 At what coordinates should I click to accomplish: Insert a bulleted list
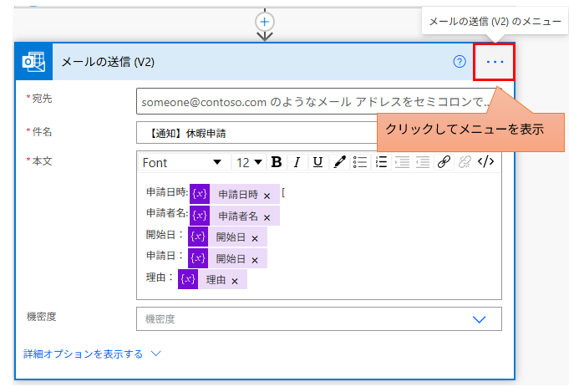point(359,162)
